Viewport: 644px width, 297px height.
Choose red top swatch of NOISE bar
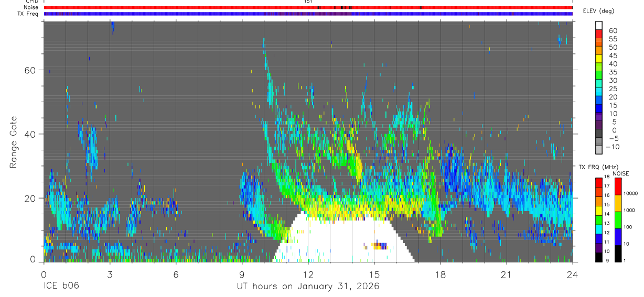(x=618, y=186)
